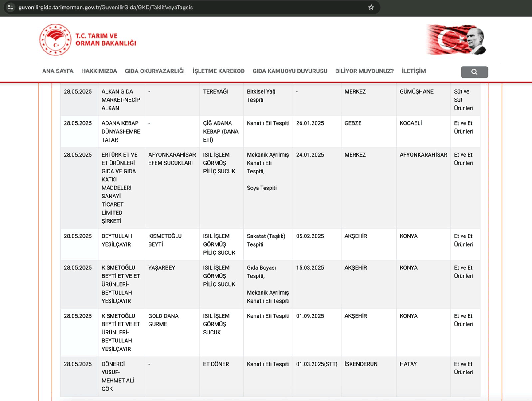532x401 pixels.
Task: Click the YAŞARBEY brand cell
Action: pos(162,267)
